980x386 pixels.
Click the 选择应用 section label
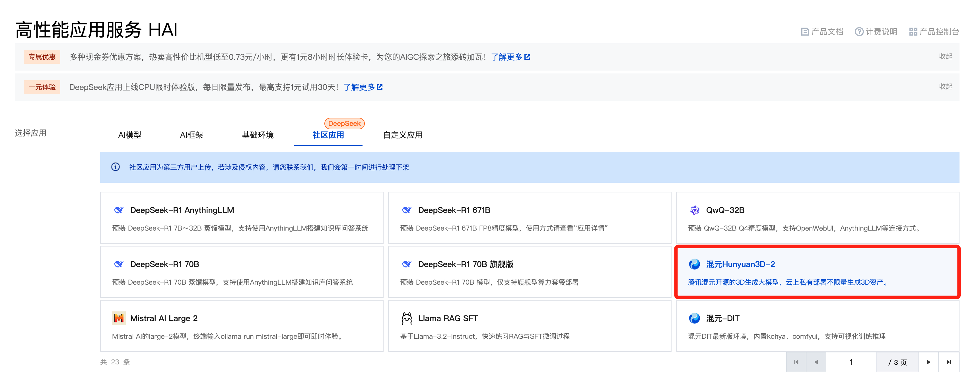pos(30,133)
